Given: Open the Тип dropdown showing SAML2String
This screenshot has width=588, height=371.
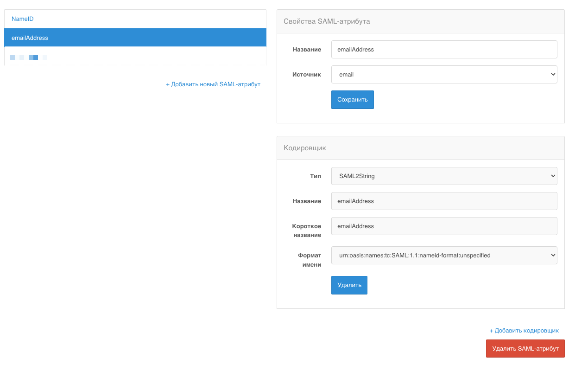Looking at the screenshot, I should pyautogui.click(x=444, y=176).
